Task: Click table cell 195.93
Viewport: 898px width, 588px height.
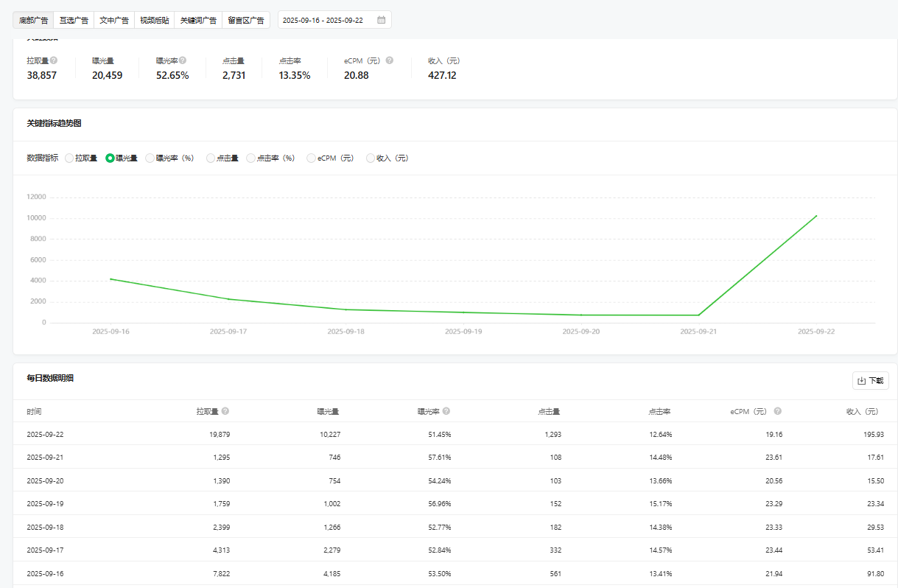Action: (x=873, y=435)
